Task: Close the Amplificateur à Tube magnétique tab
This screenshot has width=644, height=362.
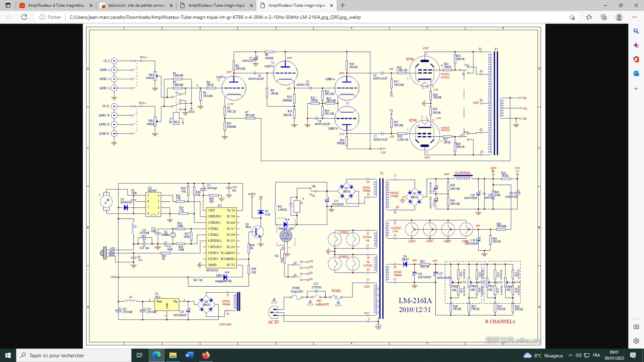Action: 91,5
